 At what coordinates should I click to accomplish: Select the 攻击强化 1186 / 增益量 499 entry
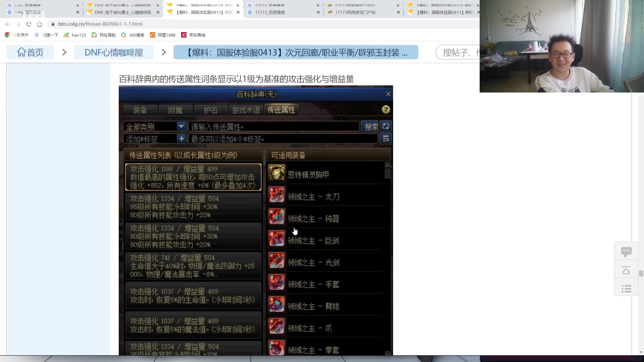point(193,177)
